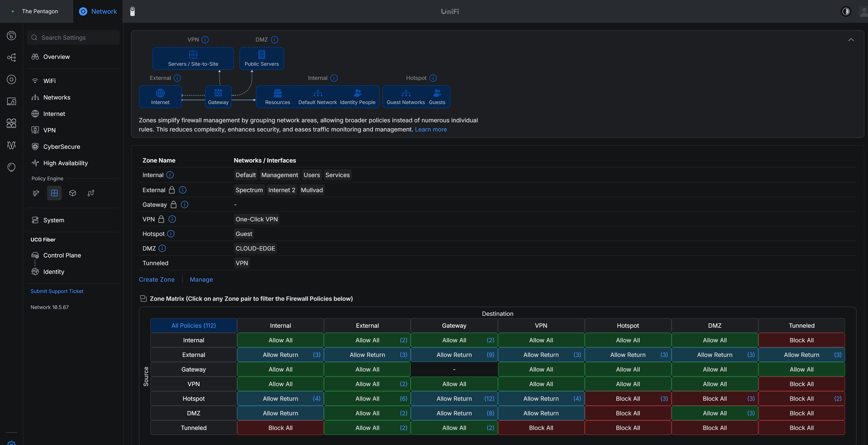Go to Networks settings

[x=74, y=97]
